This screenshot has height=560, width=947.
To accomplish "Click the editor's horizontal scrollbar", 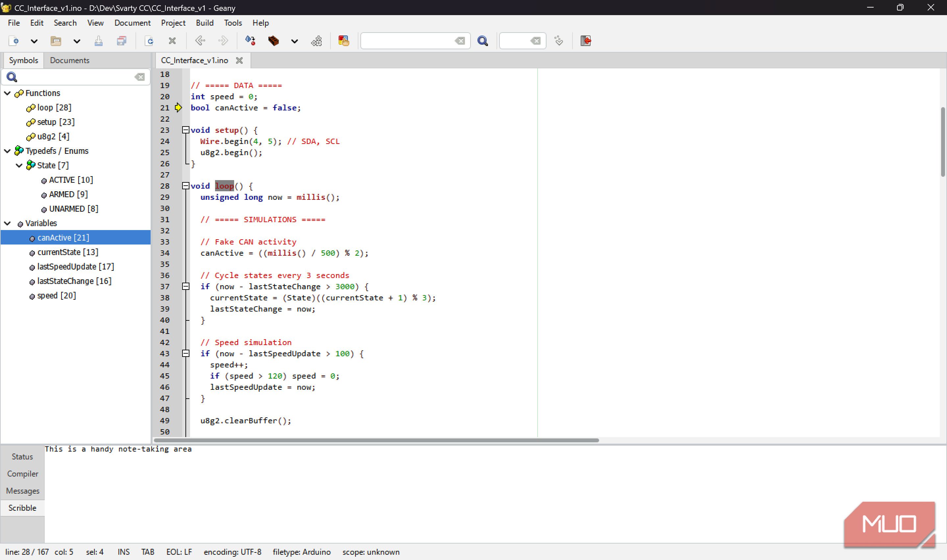I will click(x=376, y=440).
